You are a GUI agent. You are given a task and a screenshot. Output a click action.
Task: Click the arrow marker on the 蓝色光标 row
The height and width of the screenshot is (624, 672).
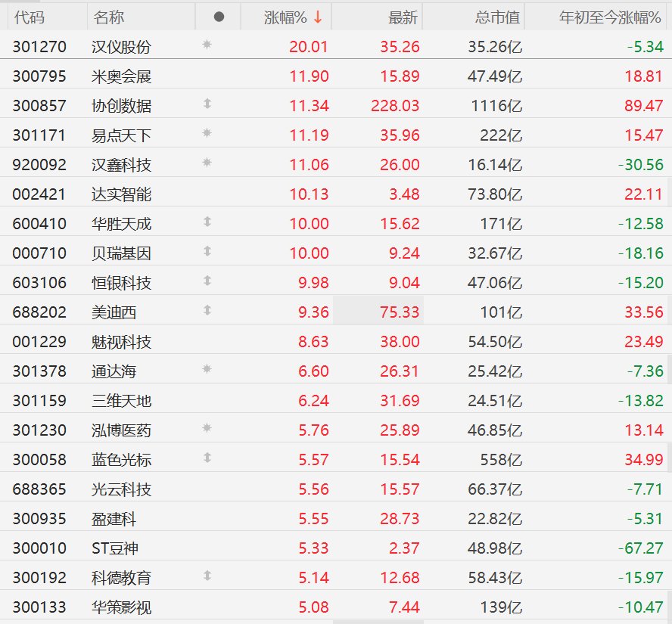point(207,458)
